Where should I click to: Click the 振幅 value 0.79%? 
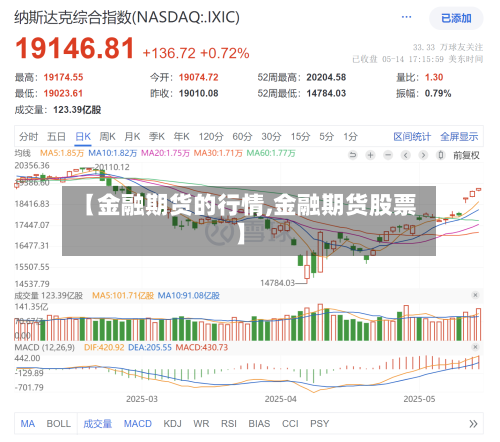tap(438, 93)
